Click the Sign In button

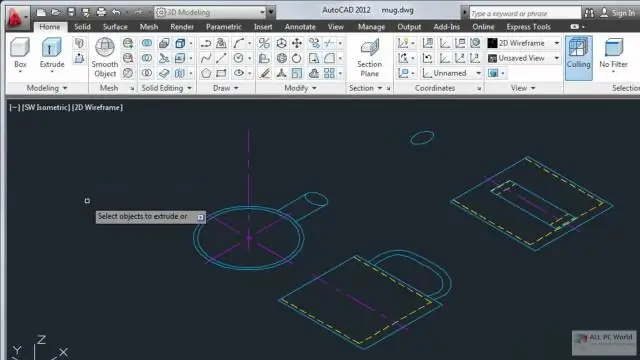click(x=618, y=13)
